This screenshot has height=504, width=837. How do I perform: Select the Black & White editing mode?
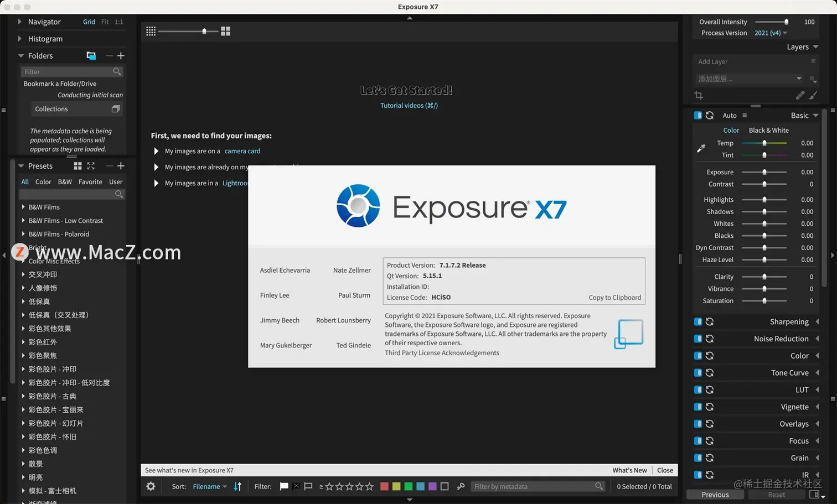point(768,130)
